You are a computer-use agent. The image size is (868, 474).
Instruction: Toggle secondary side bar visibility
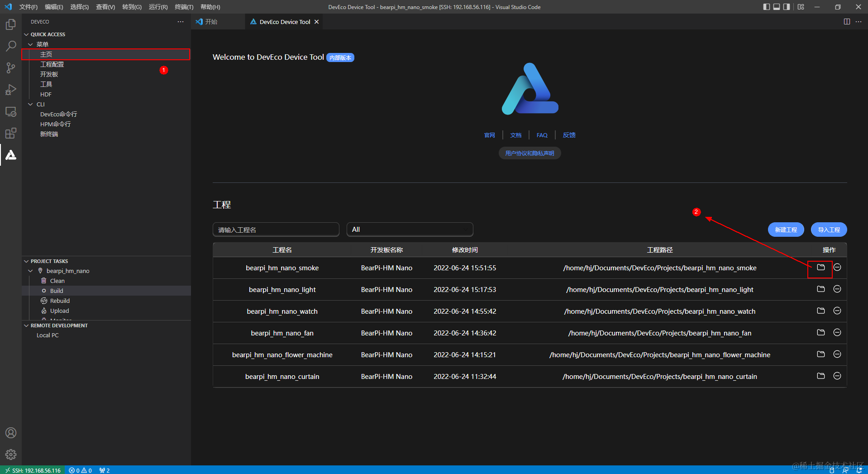pos(787,7)
